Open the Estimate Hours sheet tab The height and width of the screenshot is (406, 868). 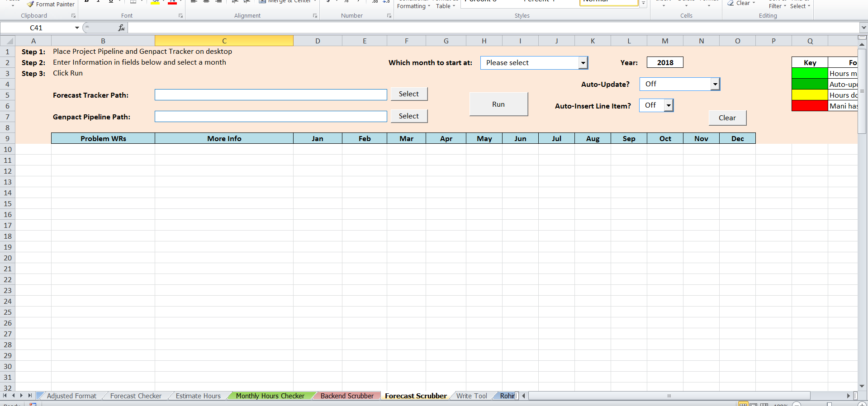[198, 396]
